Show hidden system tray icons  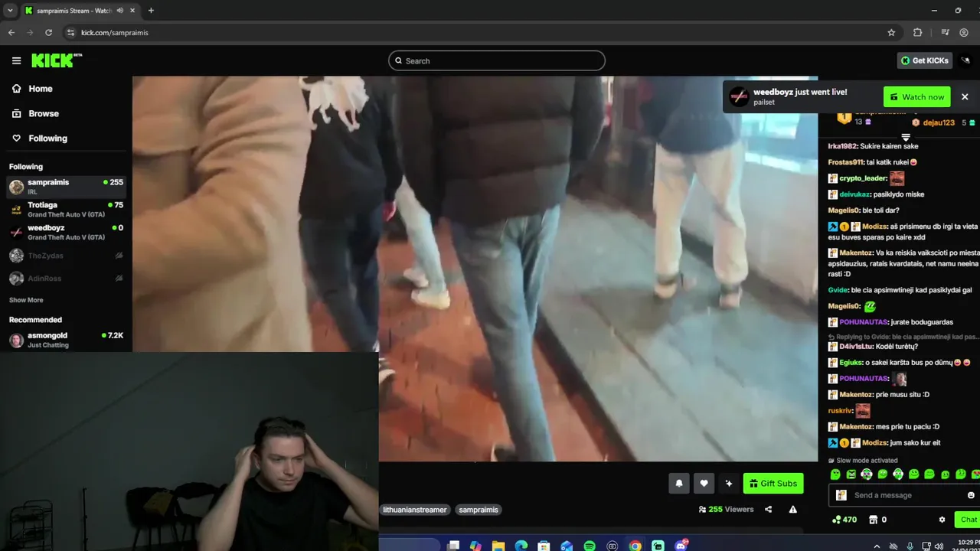pyautogui.click(x=877, y=546)
